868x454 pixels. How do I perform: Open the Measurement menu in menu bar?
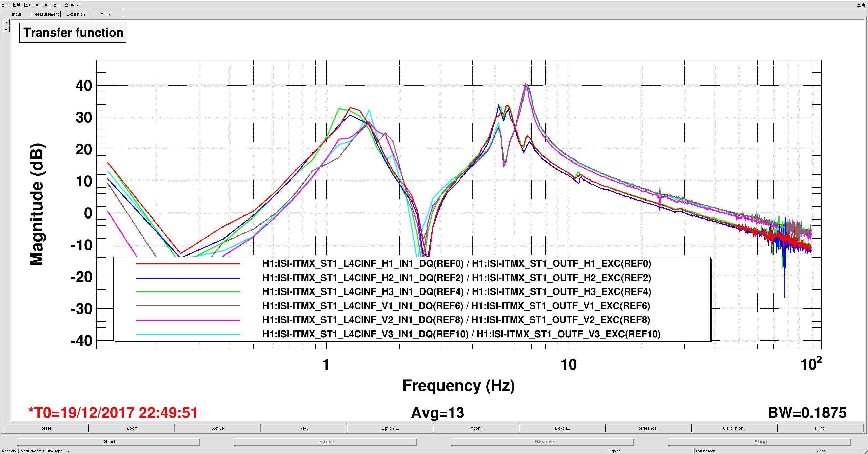[x=37, y=4]
